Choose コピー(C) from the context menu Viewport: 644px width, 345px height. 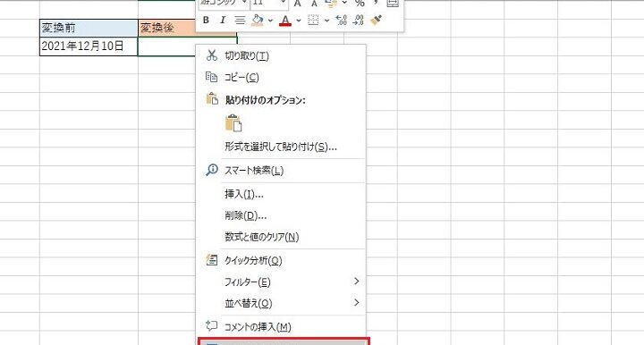[x=281, y=77]
